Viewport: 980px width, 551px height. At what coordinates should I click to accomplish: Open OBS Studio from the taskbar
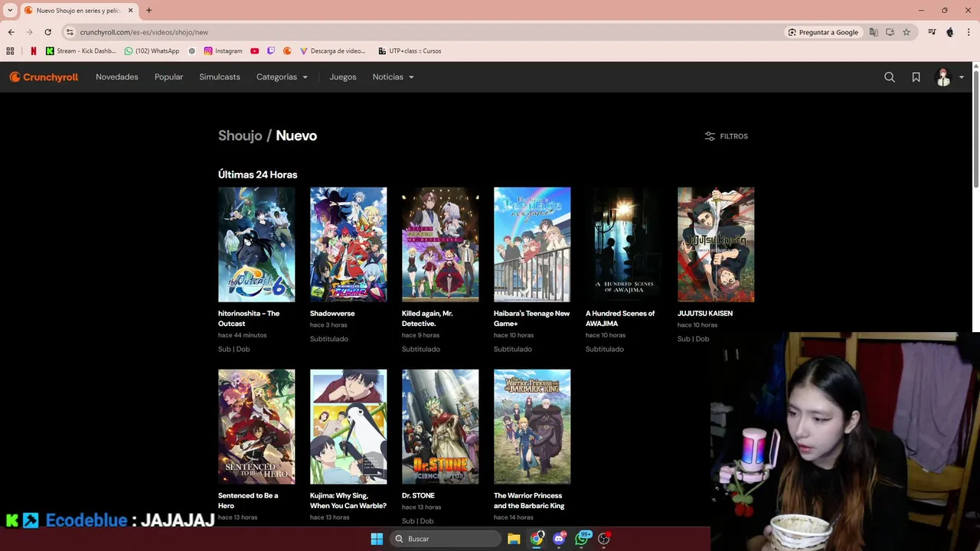604,539
